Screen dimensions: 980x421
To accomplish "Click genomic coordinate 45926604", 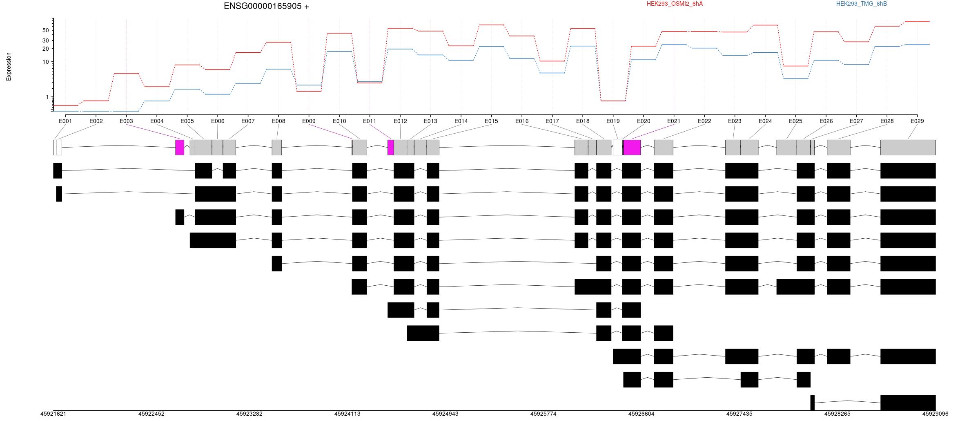I will click(x=641, y=414).
